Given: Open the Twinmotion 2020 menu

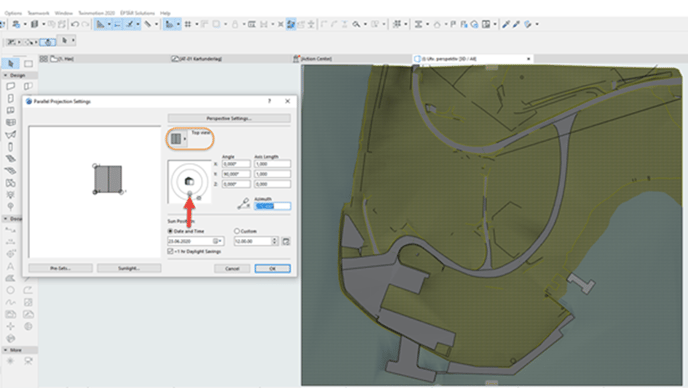Looking at the screenshot, I should point(97,13).
